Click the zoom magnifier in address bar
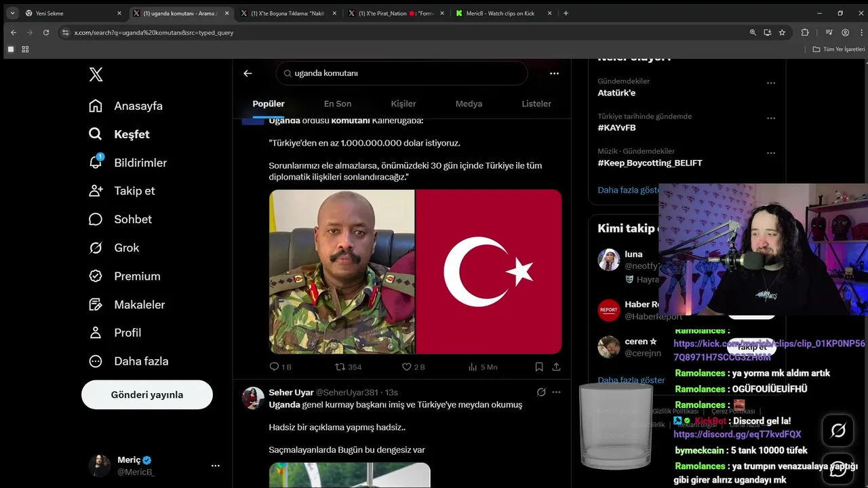 point(753,32)
